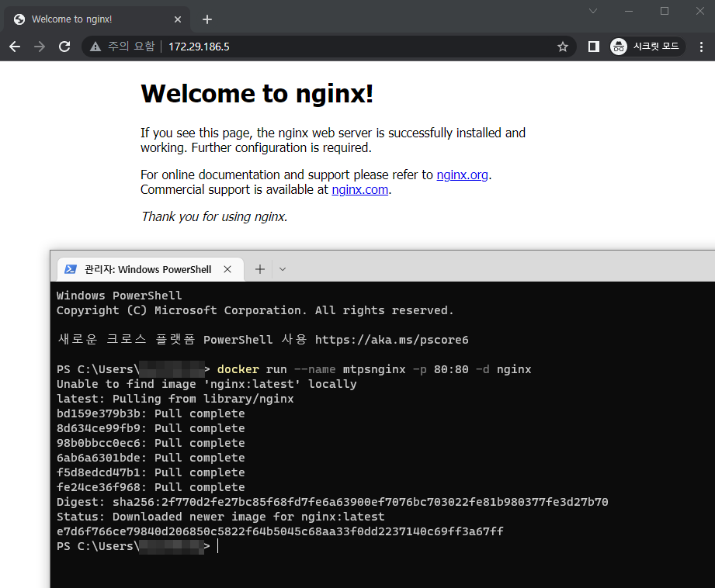The height and width of the screenshot is (588, 715).
Task: Open the tab search chevron in Chrome
Action: click(593, 11)
